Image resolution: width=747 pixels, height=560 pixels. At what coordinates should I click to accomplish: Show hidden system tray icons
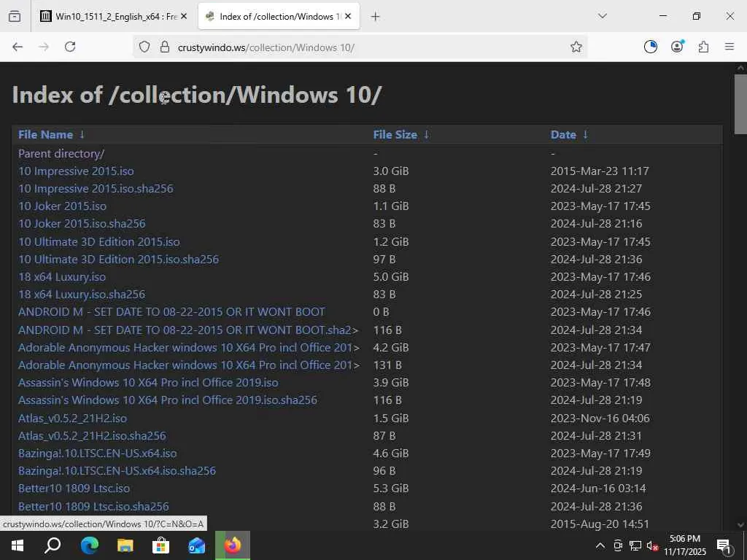click(x=600, y=545)
